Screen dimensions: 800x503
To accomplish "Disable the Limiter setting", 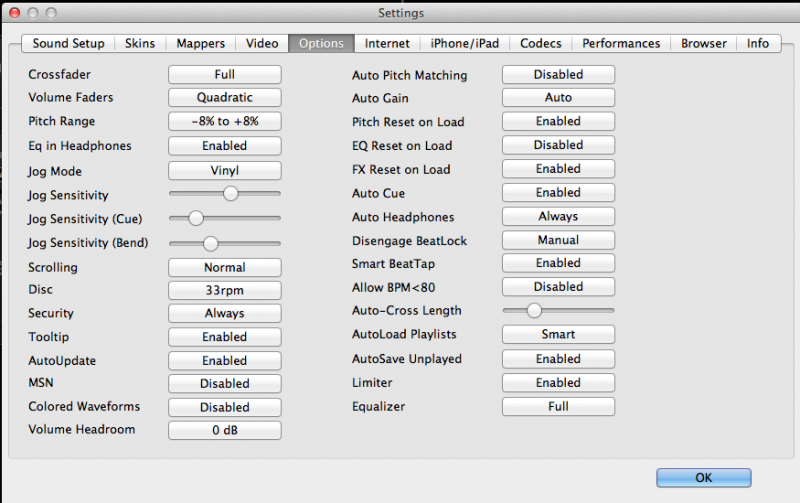I will click(x=557, y=383).
